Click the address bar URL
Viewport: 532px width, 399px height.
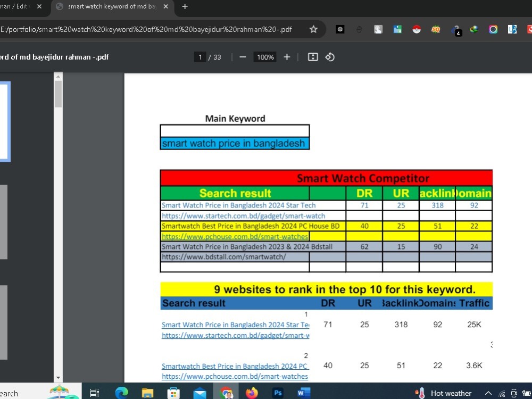[x=146, y=29]
